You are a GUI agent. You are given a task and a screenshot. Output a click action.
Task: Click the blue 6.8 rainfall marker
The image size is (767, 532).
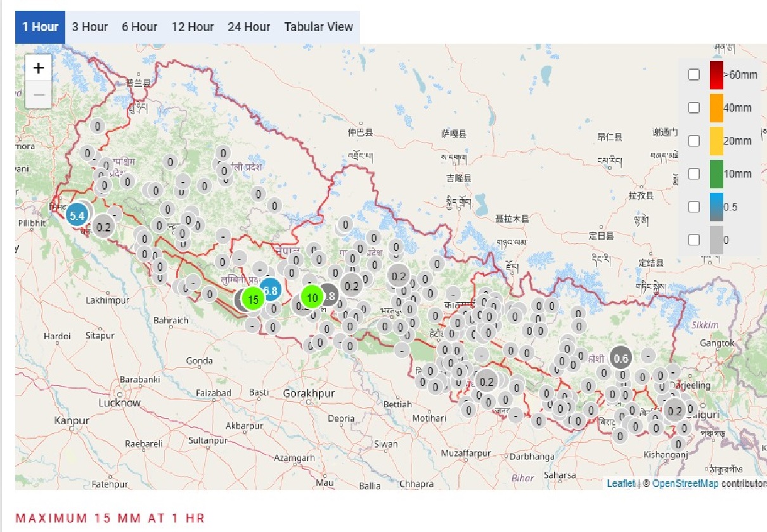pyautogui.click(x=271, y=290)
